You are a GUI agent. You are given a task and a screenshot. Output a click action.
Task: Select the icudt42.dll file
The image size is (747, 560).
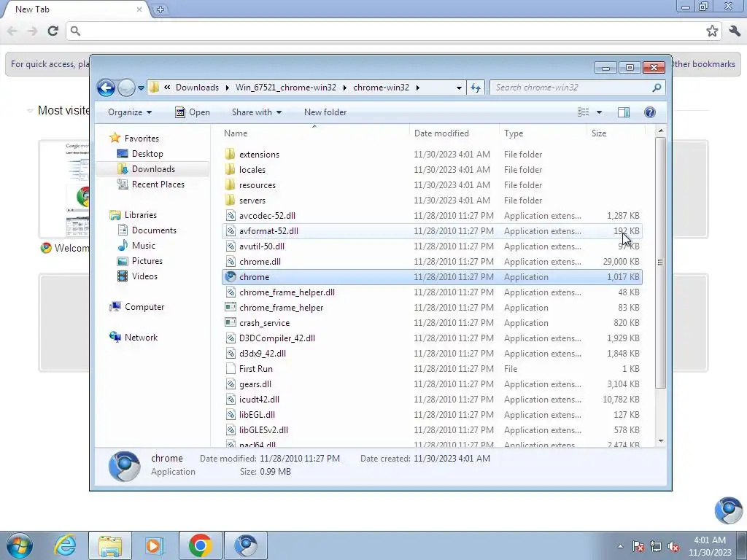259,400
